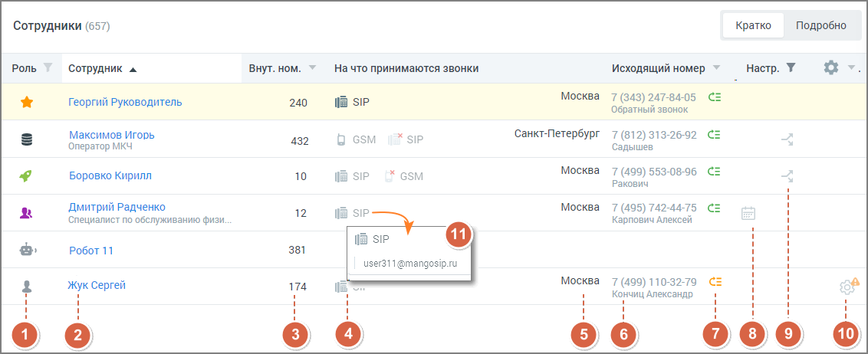This screenshot has height=354, width=868.
Task: Click the outgoing number 7 (495) 742-44-75
Action: pyautogui.click(x=654, y=208)
